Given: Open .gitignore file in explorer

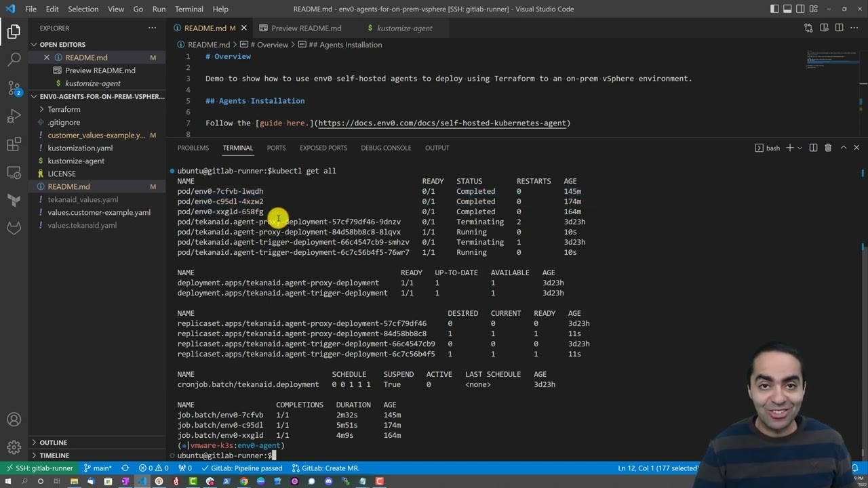Looking at the screenshot, I should click(64, 122).
